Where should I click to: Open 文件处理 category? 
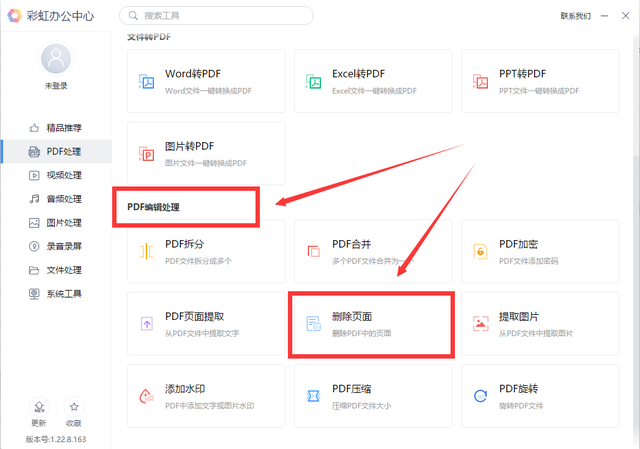point(56,270)
